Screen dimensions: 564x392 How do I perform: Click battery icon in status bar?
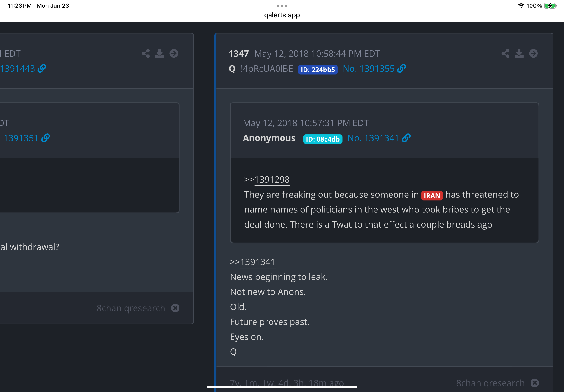point(550,6)
